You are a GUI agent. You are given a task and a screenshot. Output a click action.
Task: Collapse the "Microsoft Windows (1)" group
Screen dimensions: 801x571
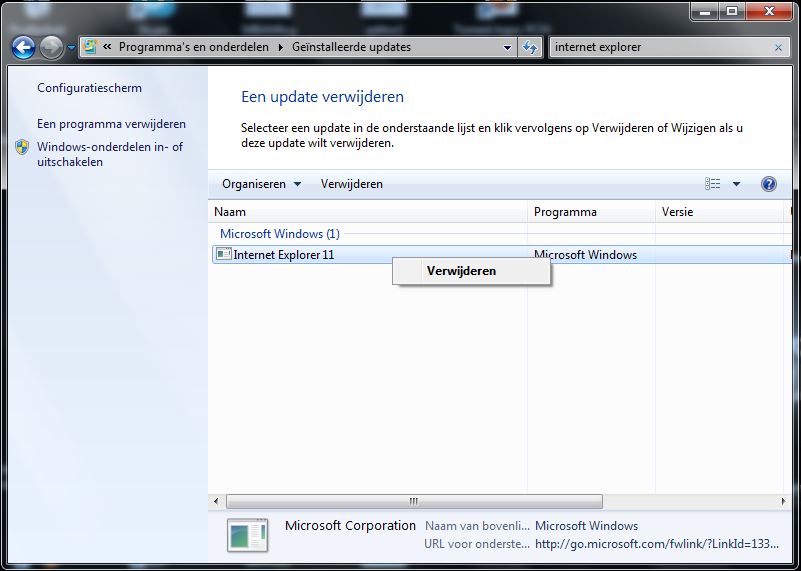[280, 234]
